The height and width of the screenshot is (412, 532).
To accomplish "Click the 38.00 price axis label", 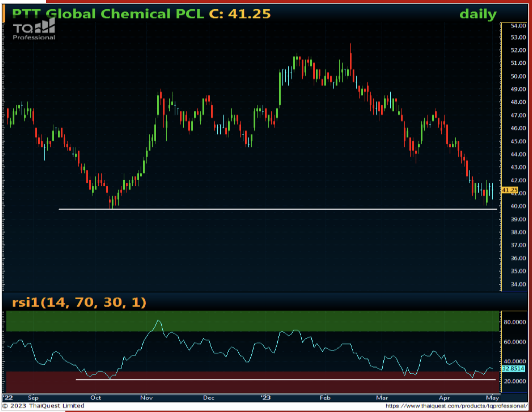I will (518, 232).
